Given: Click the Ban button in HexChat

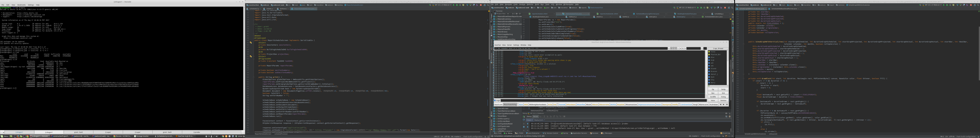Looking at the screenshot, I should (713, 93).
